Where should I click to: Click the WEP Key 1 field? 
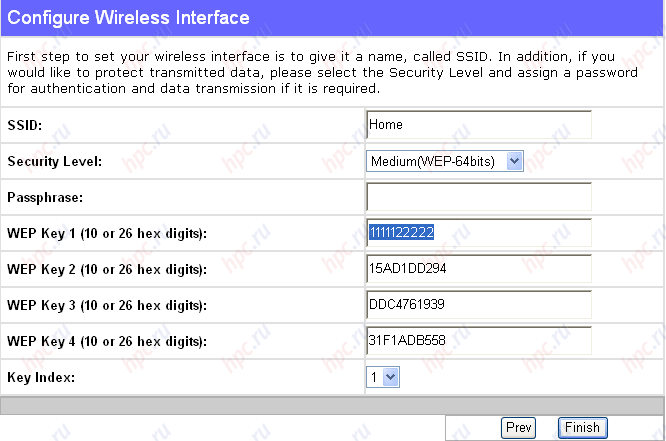click(479, 232)
